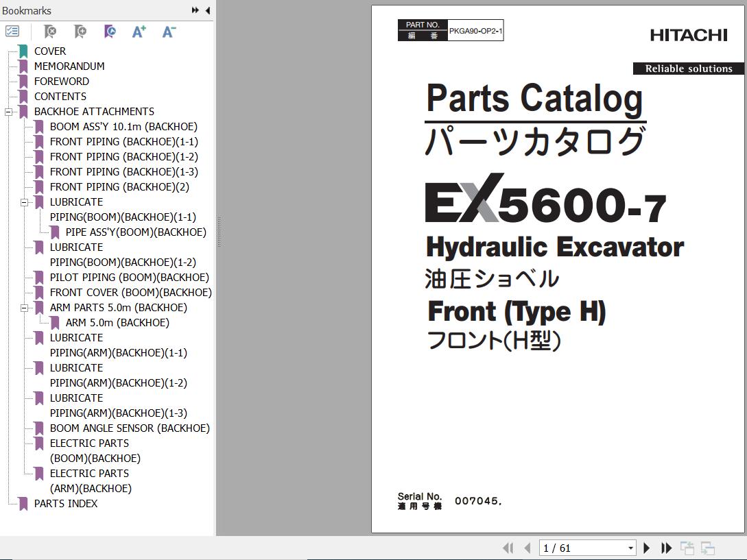This screenshot has width=747, height=560.
Task: Click the double-arrow expand icon in the Bookmarks header
Action: (195, 10)
